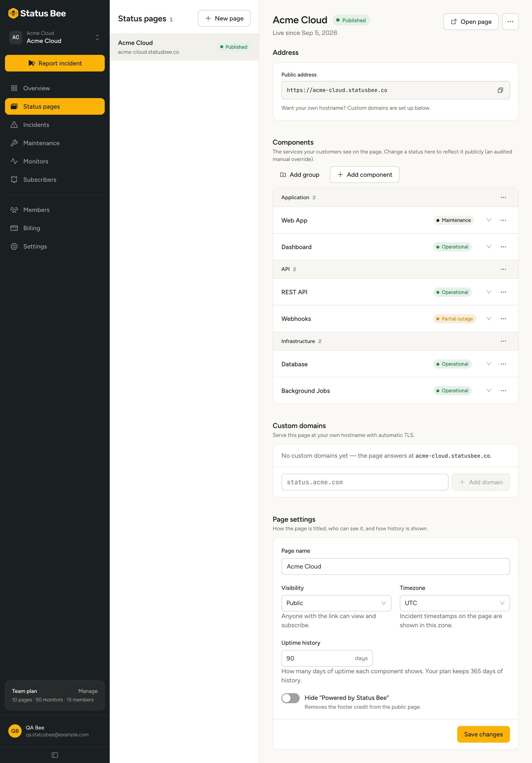Image resolution: width=532 pixels, height=763 pixels.
Task: Open Maintenance from the sidebar
Action: click(55, 143)
